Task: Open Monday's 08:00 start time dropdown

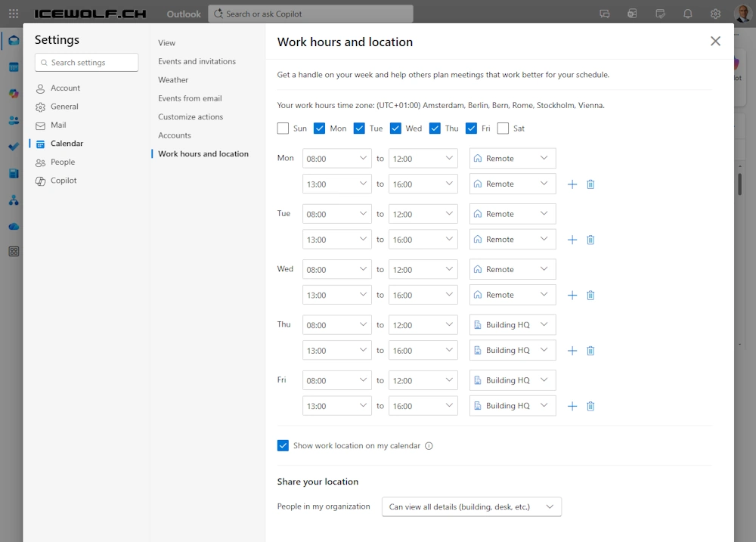Action: (336, 159)
